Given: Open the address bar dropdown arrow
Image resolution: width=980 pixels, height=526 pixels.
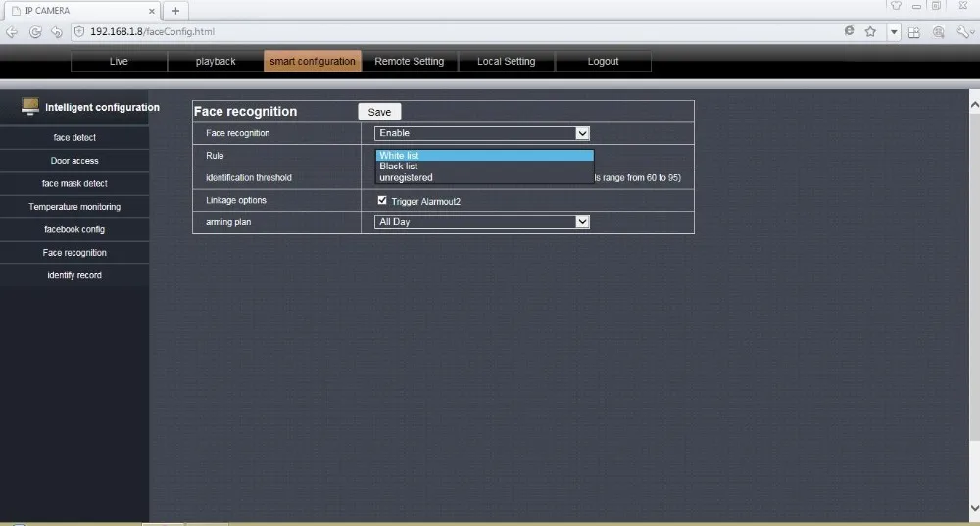Looking at the screenshot, I should (x=894, y=32).
